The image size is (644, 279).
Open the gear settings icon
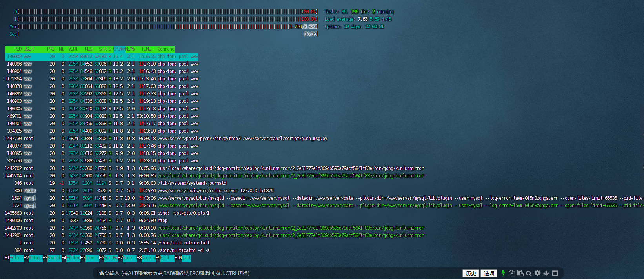pyautogui.click(x=537, y=273)
